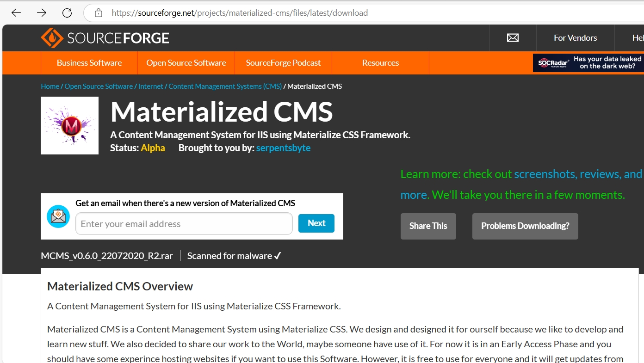Click the Share This button
Viewport: 644px width, 363px height.
(x=428, y=226)
